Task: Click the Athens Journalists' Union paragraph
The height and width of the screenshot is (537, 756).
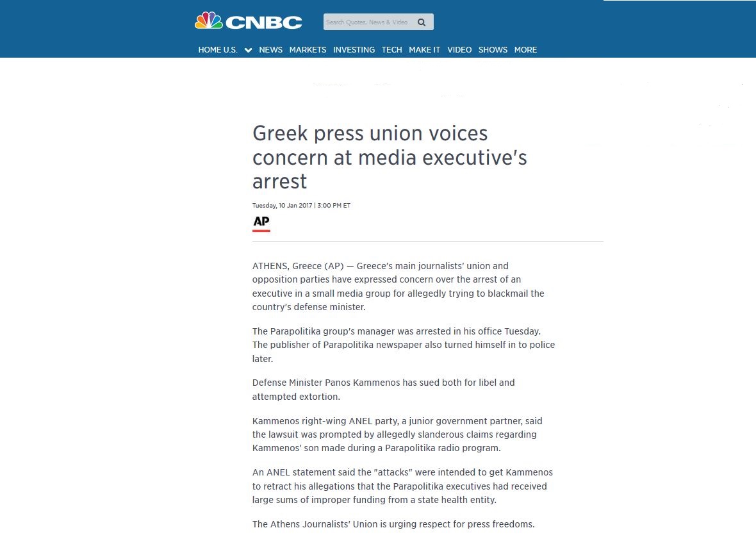Action: (x=393, y=524)
